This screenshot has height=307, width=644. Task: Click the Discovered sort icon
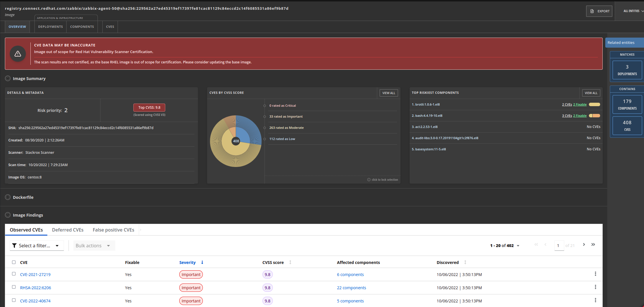tap(465, 262)
